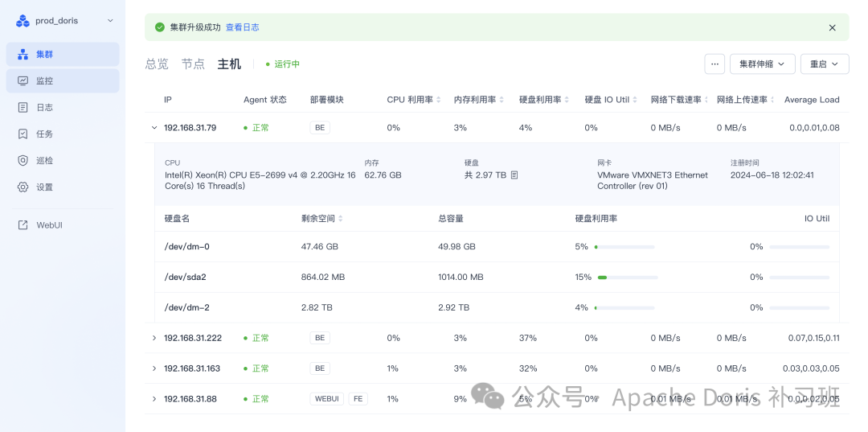The width and height of the screenshot is (868, 432).
Task: Expand the 192.168.31.222 host row
Action: (154, 338)
